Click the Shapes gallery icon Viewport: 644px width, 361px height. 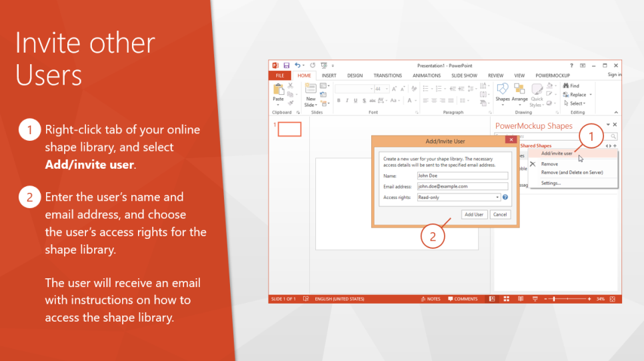[x=502, y=89]
